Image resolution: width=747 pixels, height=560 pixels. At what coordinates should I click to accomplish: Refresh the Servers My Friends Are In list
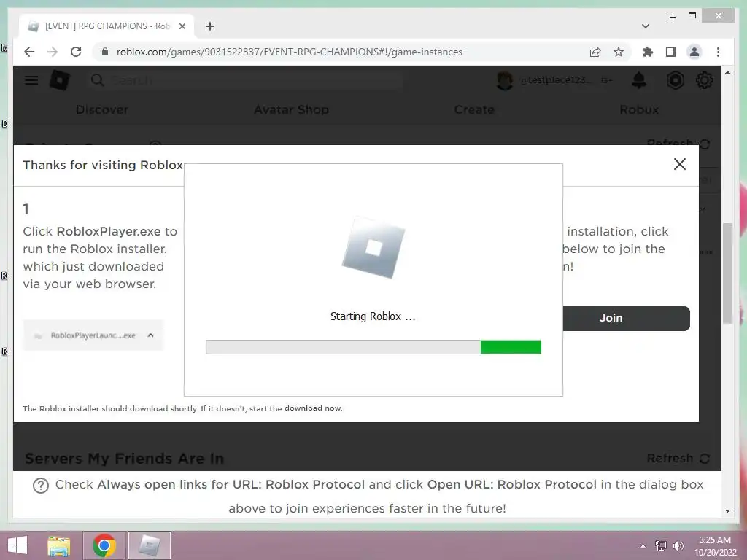click(678, 458)
